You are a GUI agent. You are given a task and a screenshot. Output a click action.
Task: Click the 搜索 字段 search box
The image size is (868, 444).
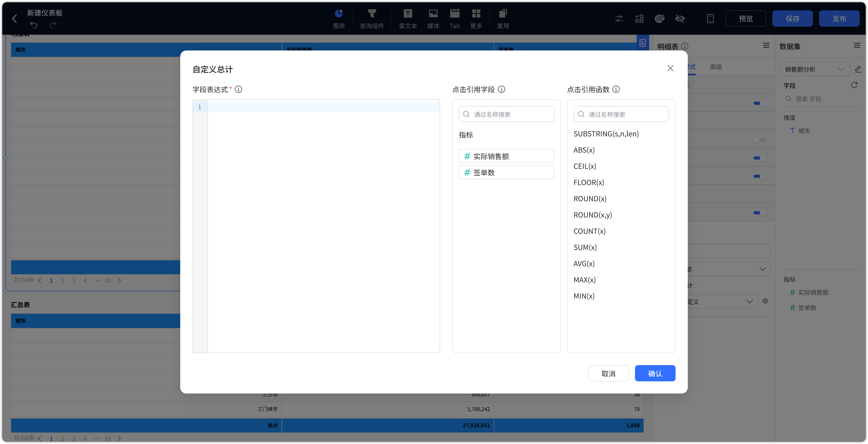tap(821, 99)
